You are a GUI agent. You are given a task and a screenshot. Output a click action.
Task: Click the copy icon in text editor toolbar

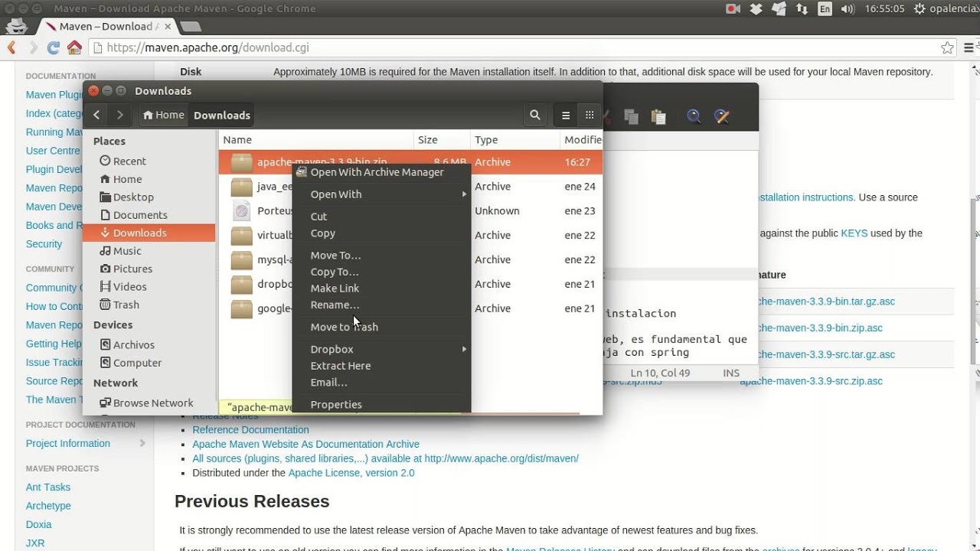(631, 116)
